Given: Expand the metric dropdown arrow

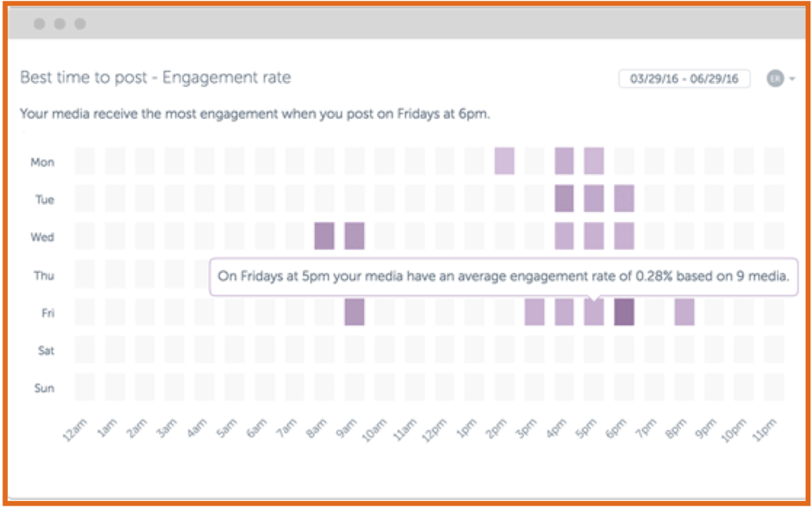Looking at the screenshot, I should [x=791, y=79].
